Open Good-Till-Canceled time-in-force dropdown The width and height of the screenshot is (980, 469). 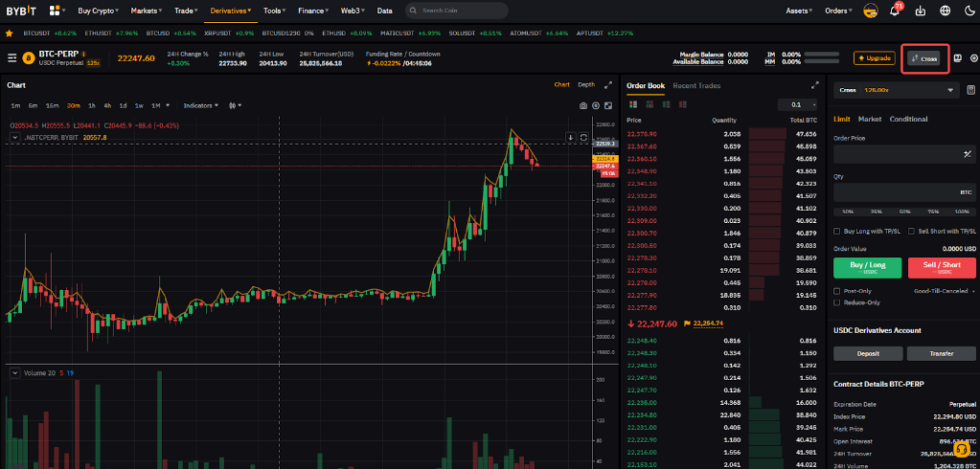point(944,290)
